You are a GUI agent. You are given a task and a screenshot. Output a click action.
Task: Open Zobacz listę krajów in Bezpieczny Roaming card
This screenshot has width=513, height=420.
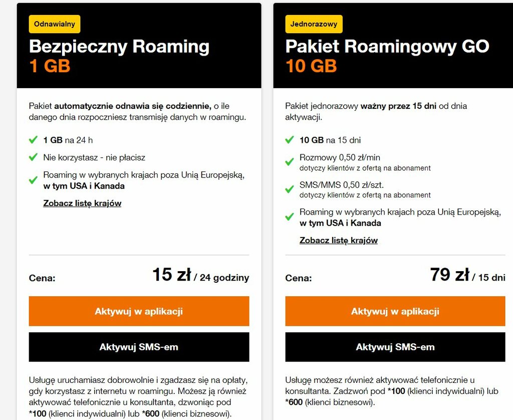tap(82, 203)
